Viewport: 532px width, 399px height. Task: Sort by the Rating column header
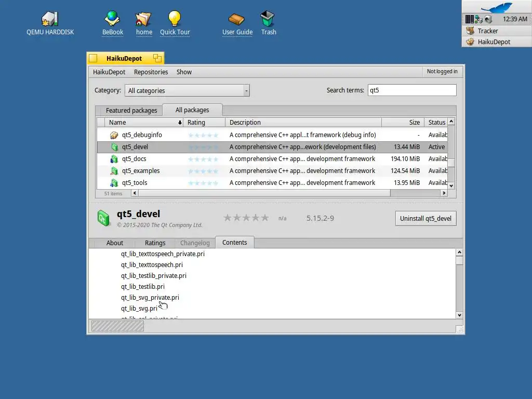(204, 123)
